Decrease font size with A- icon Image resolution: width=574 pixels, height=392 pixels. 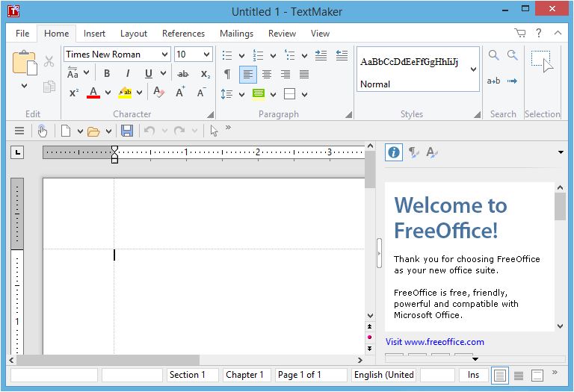(201, 92)
